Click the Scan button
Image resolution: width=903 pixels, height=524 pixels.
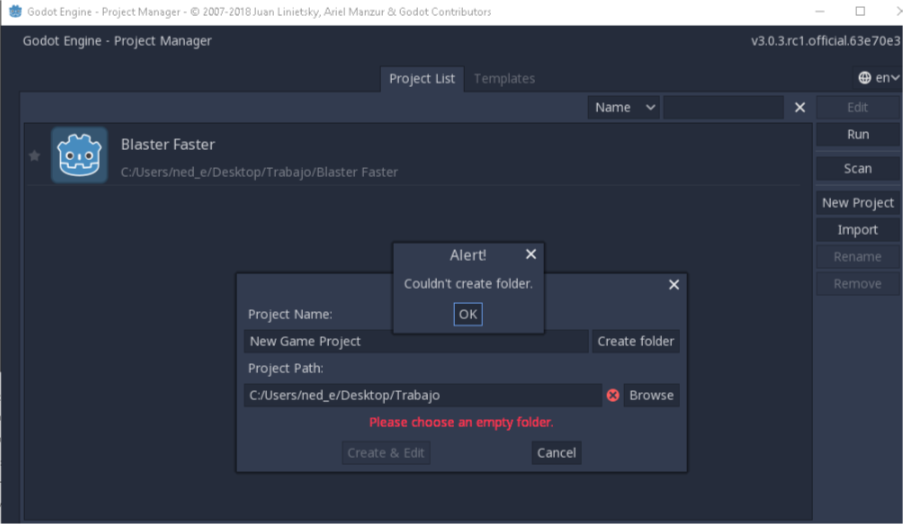pyautogui.click(x=858, y=169)
